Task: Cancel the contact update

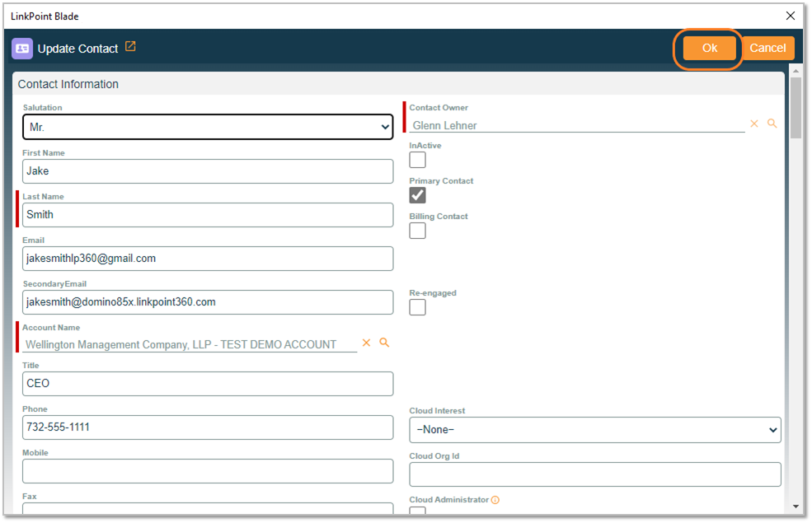Action: [767, 48]
